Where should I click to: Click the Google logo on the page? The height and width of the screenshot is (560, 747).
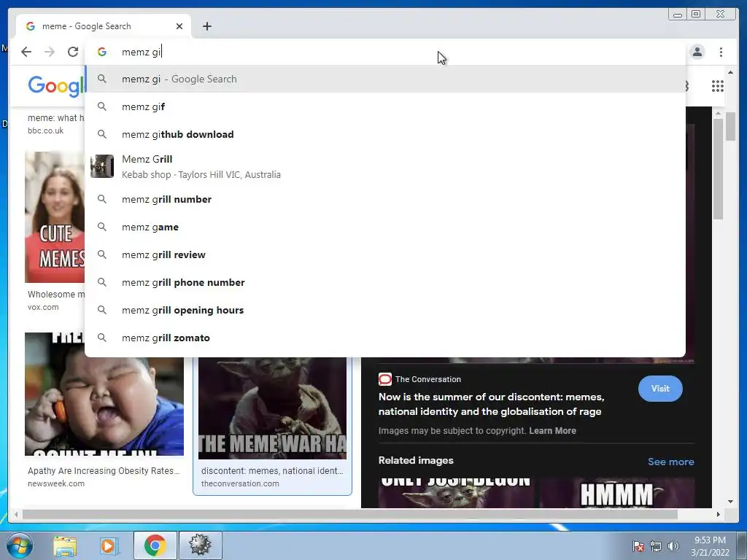tap(56, 86)
